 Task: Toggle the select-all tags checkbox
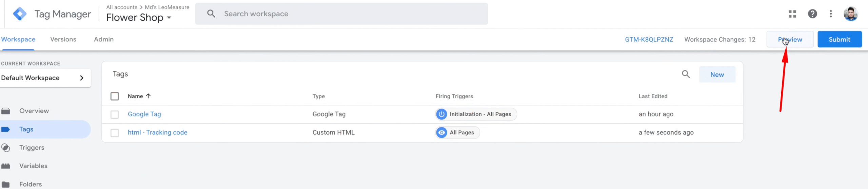[x=115, y=96]
